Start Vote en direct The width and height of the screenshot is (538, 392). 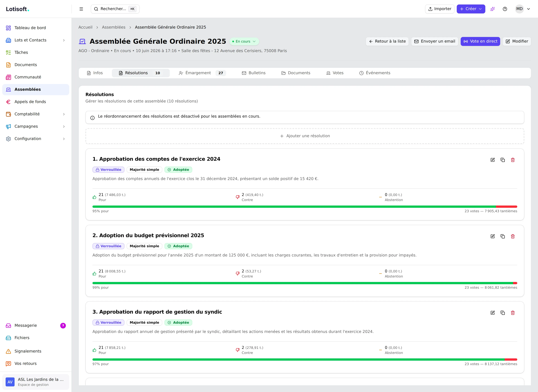pyautogui.click(x=480, y=42)
